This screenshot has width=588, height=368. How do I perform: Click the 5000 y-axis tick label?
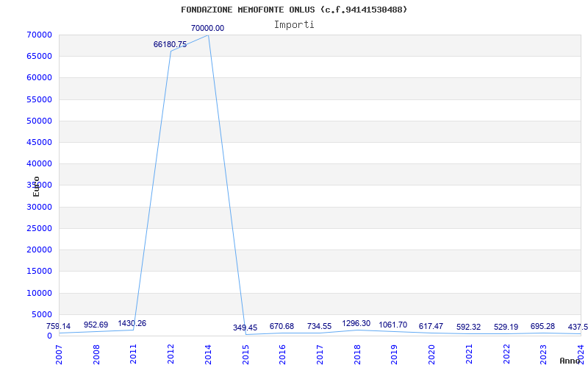click(x=41, y=314)
